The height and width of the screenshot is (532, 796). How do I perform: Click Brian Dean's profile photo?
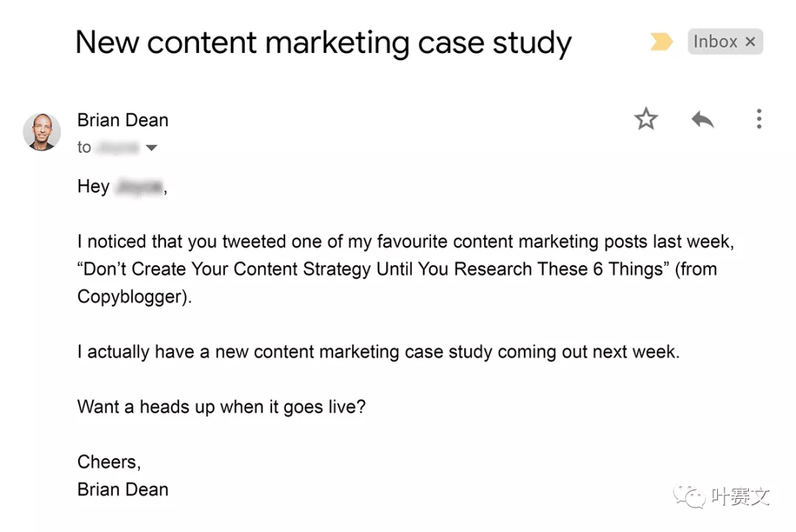point(42,132)
